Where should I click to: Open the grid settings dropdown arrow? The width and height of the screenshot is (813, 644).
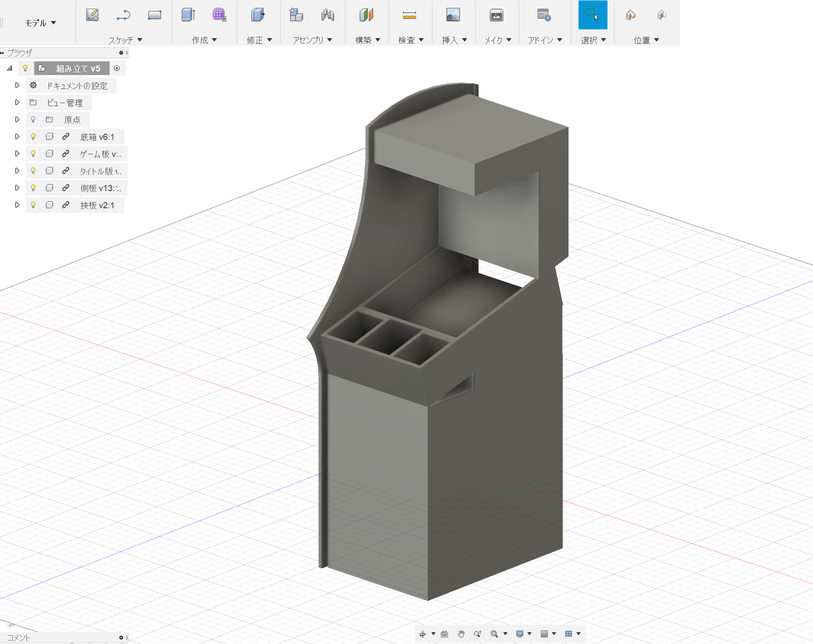554,634
